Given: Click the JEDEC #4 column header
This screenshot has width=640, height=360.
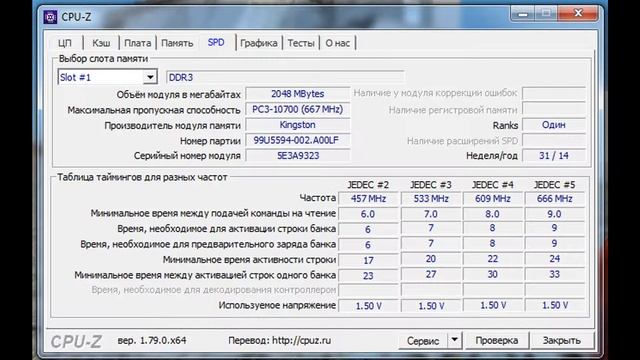Looking at the screenshot, I should (493, 185).
